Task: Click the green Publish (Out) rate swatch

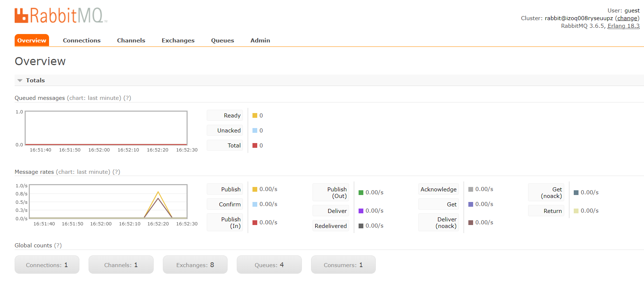Action: pos(361,192)
